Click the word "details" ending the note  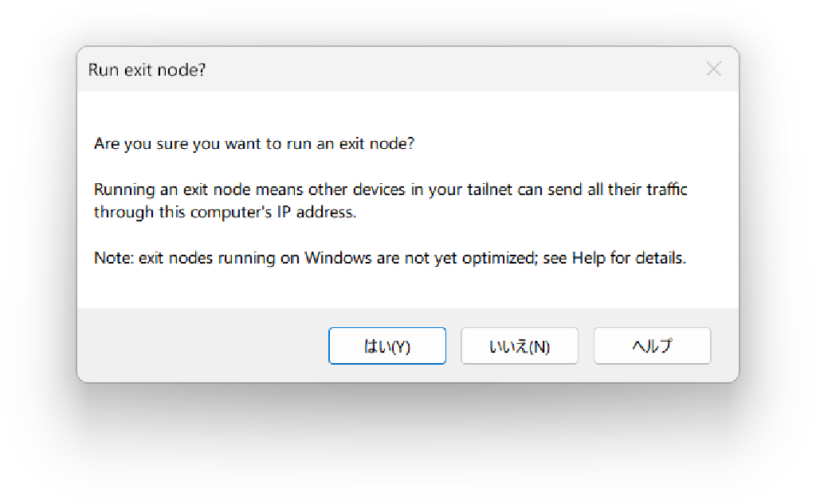661,259
